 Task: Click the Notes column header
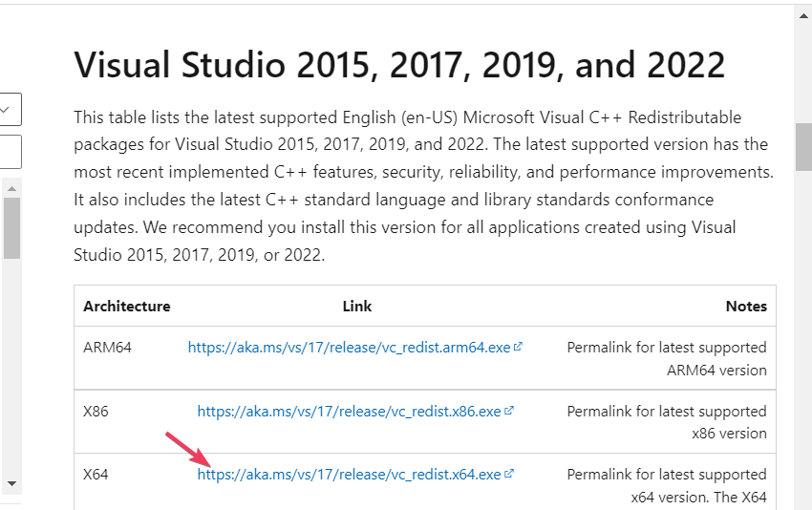[746, 307]
